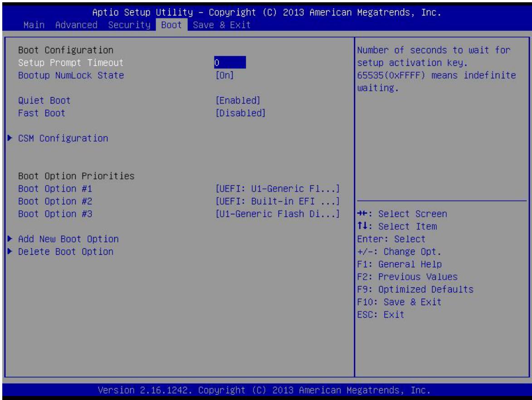Image resolution: width=532 pixels, height=400 pixels.
Task: Click the arrow icon beside CSM Configuration
Action: (10, 138)
